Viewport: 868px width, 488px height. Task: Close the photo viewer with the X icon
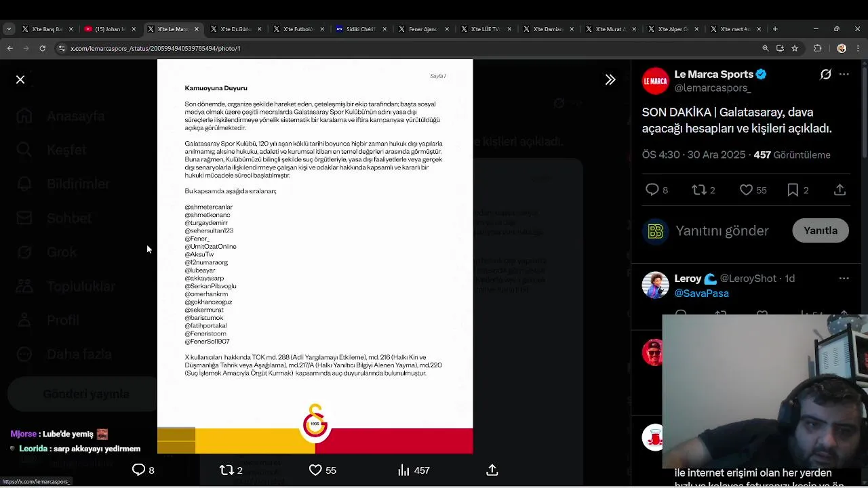[x=20, y=80]
